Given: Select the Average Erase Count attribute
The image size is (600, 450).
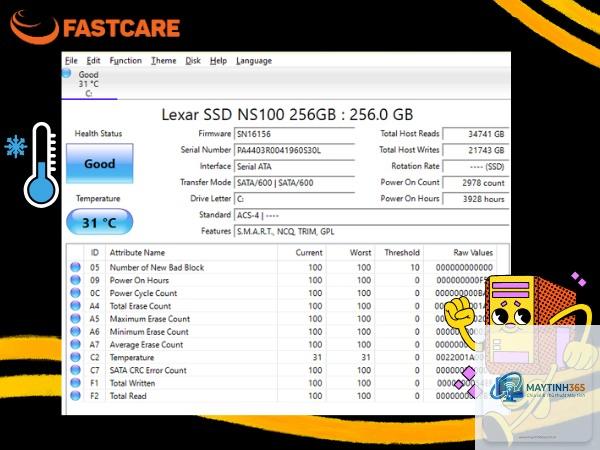Looking at the screenshot, I should (x=147, y=345).
